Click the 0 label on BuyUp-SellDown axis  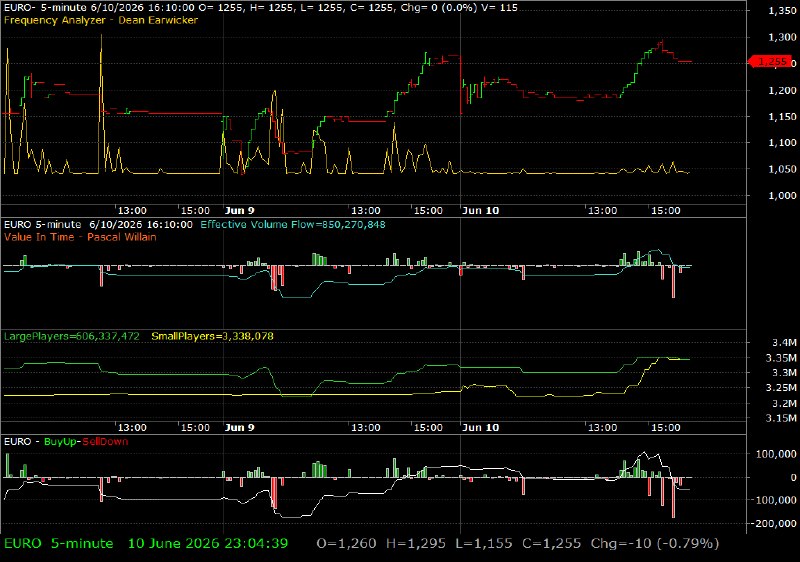pos(793,478)
